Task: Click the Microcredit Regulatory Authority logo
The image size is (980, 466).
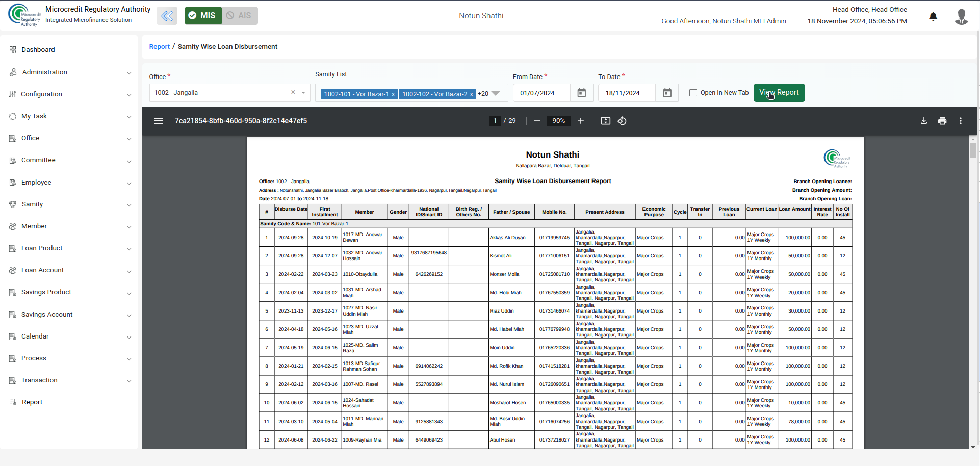Action: [x=24, y=15]
